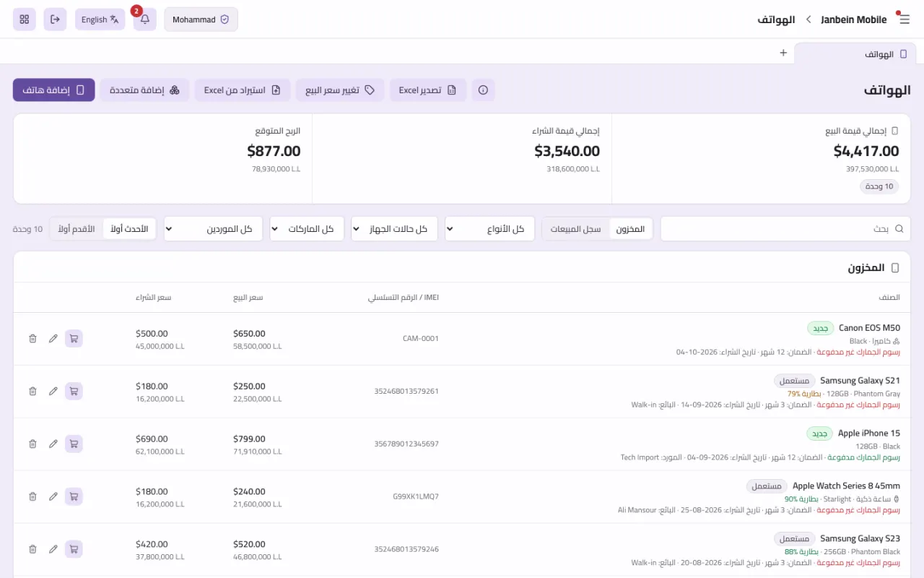The height and width of the screenshot is (578, 924).
Task: Edit the Canon EOS M50 row
Action: coord(53,338)
